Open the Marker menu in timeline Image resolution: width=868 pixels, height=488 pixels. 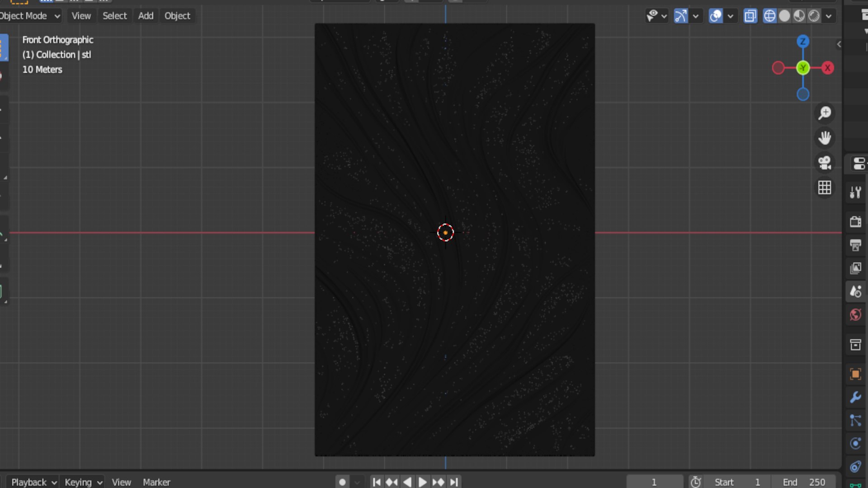coord(156,482)
